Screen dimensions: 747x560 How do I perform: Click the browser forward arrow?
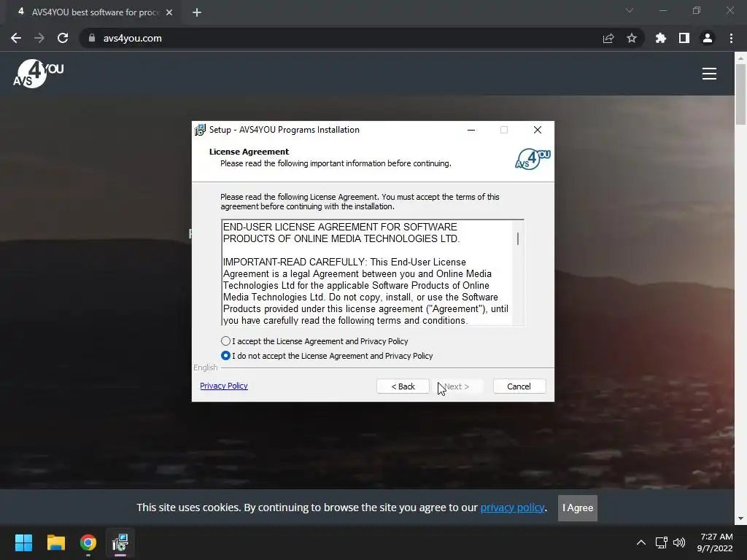point(39,38)
